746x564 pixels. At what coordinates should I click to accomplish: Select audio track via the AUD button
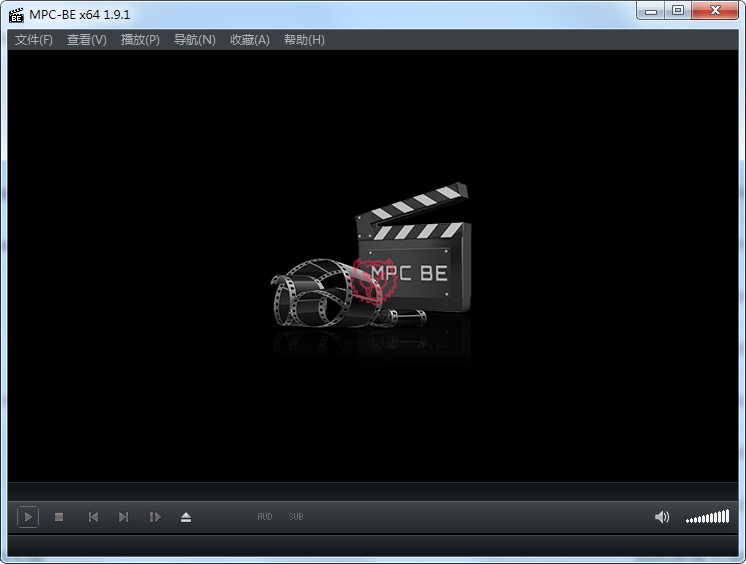pyautogui.click(x=265, y=517)
